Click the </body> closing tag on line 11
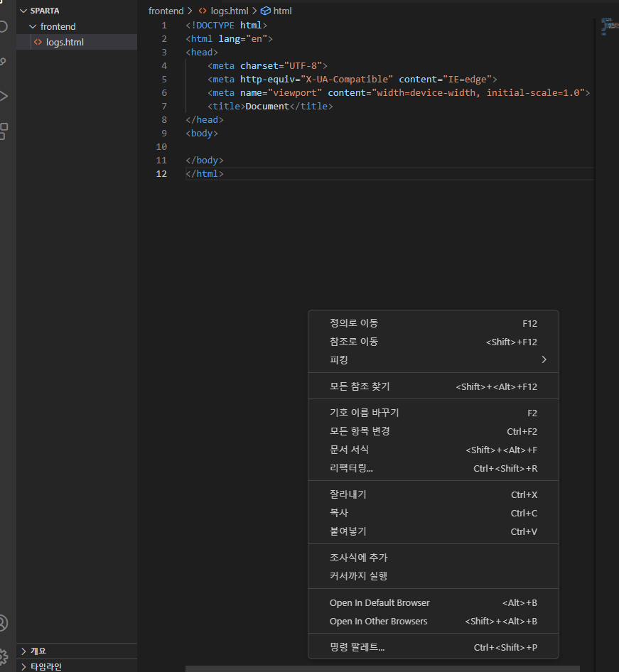The width and height of the screenshot is (619, 672). [205, 161]
